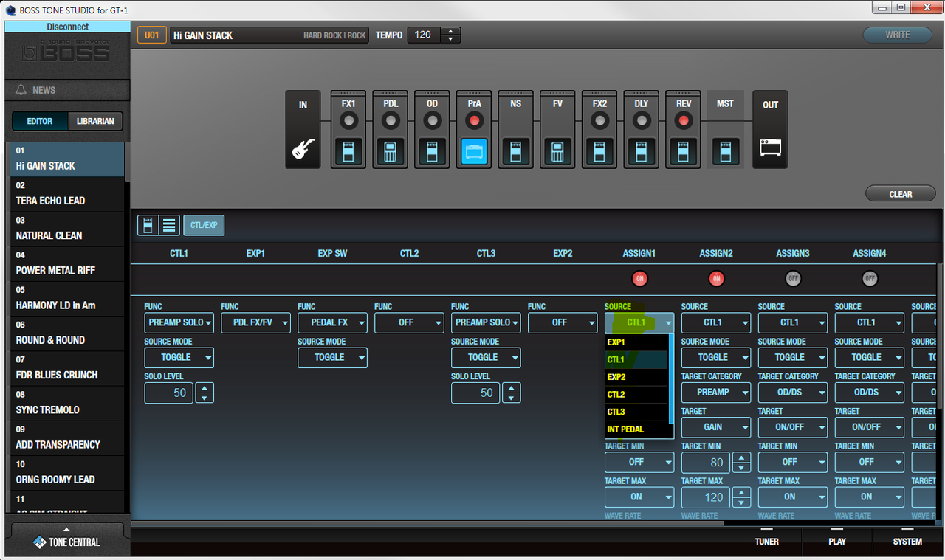Click the CLEAR button

click(901, 194)
